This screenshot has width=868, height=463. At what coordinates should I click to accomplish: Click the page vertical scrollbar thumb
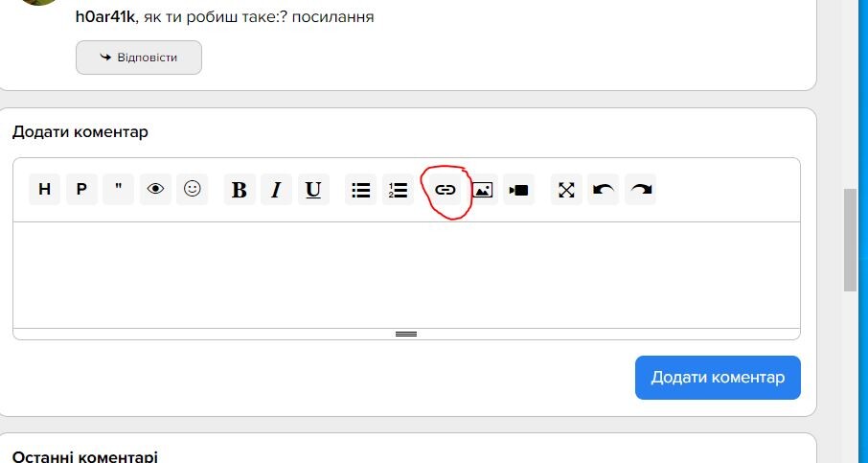point(850,240)
